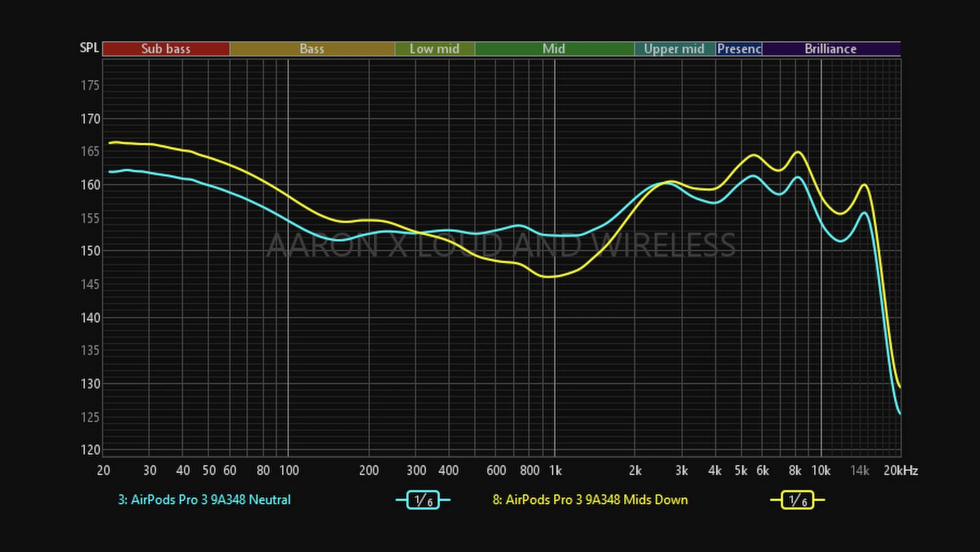Select the AirPods Pro 3 Mids Down legend entry
The width and height of the screenshot is (980, 552).
pos(590,500)
